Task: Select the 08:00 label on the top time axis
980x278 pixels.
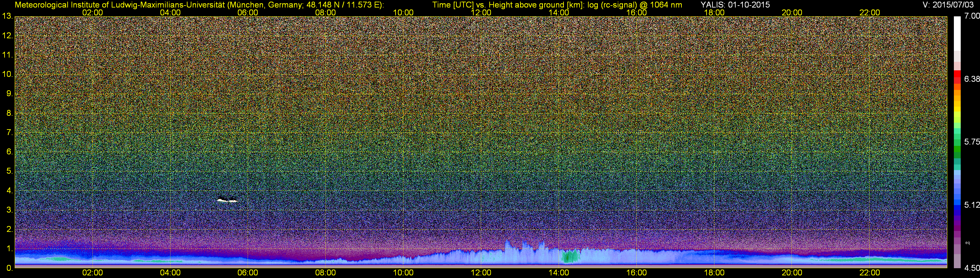Action: [x=326, y=12]
